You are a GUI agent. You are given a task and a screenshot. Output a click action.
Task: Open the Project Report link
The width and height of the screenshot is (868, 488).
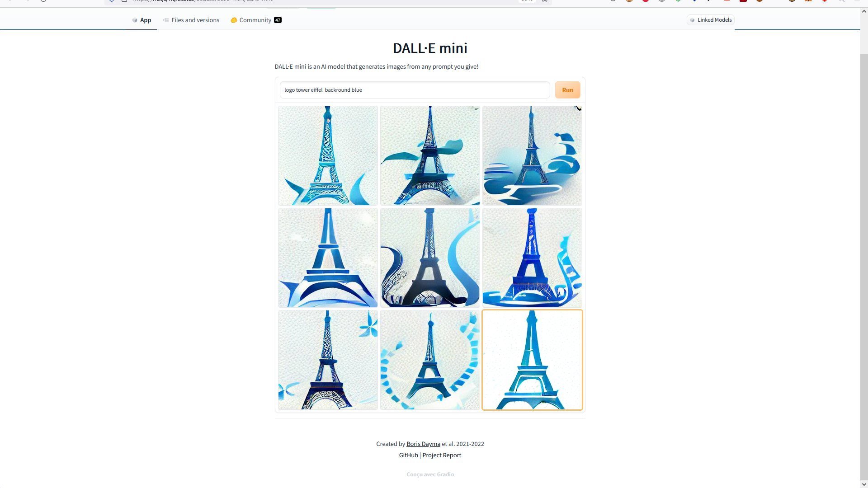[x=442, y=455]
